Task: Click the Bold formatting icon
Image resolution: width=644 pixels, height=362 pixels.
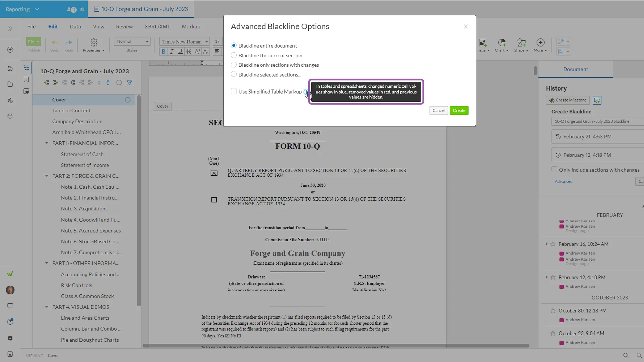Action: pos(163,51)
